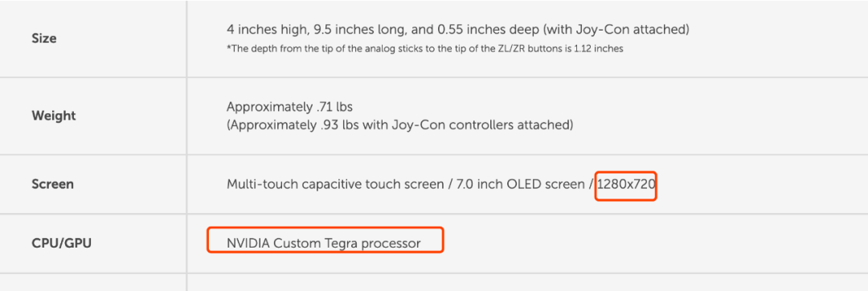
Task: Select the highlighted 1280x720 resolution text
Action: click(x=626, y=185)
